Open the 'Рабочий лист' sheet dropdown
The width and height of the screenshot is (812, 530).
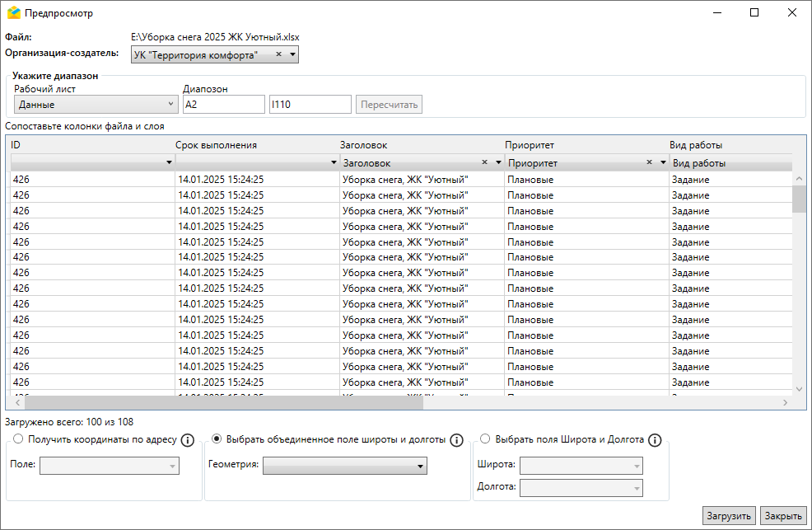pyautogui.click(x=96, y=105)
